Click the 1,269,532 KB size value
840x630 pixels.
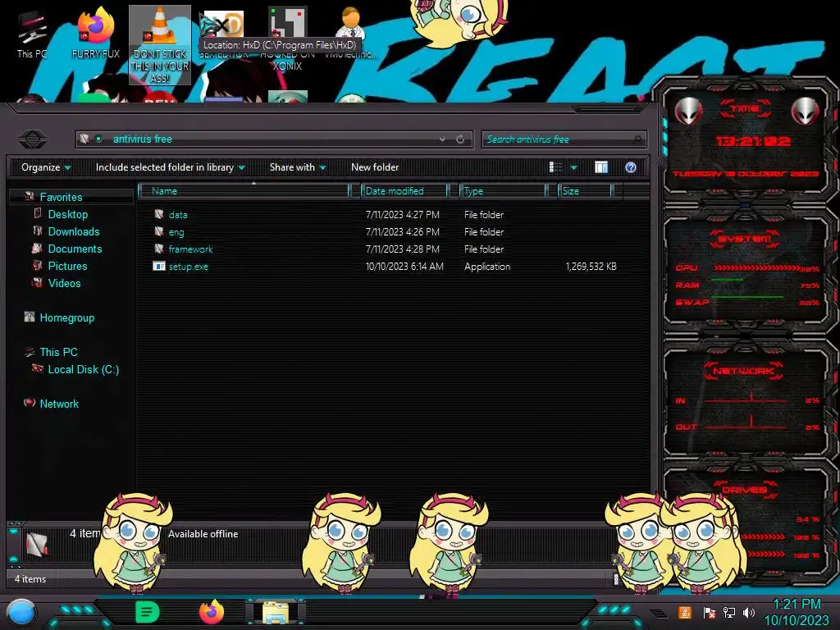tap(591, 267)
